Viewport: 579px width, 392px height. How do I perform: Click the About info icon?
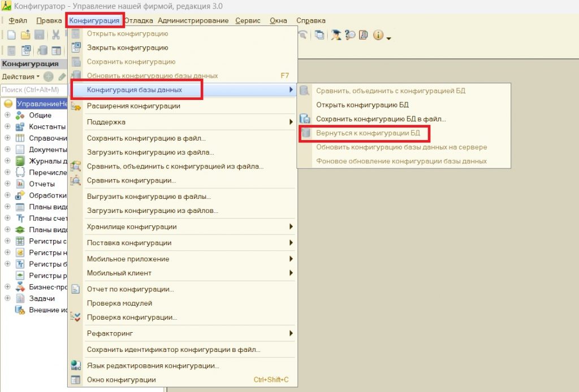[x=377, y=35]
